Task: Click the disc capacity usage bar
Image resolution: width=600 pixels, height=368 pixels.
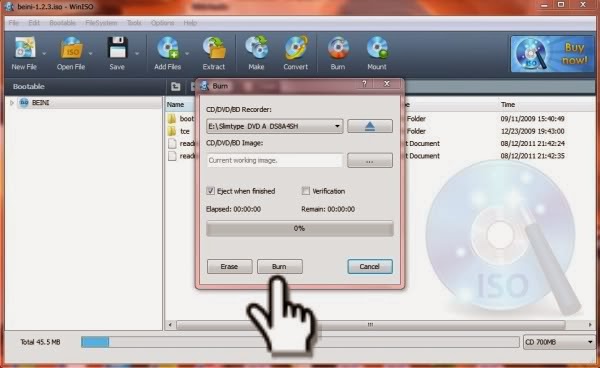Action: [x=300, y=342]
